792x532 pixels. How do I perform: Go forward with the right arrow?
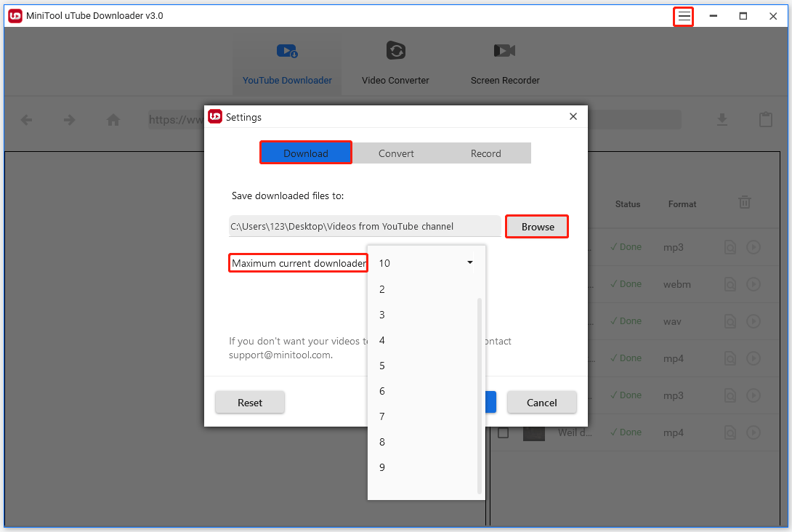pyautogui.click(x=70, y=120)
